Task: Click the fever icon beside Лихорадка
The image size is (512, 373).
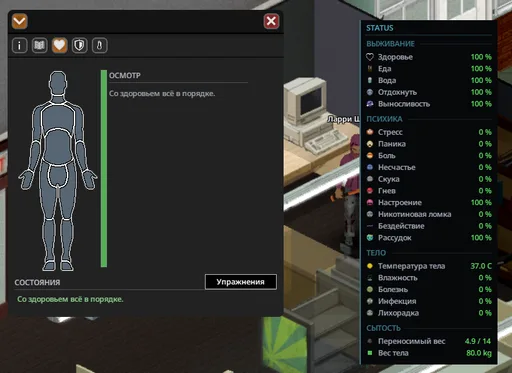Action: (x=370, y=313)
